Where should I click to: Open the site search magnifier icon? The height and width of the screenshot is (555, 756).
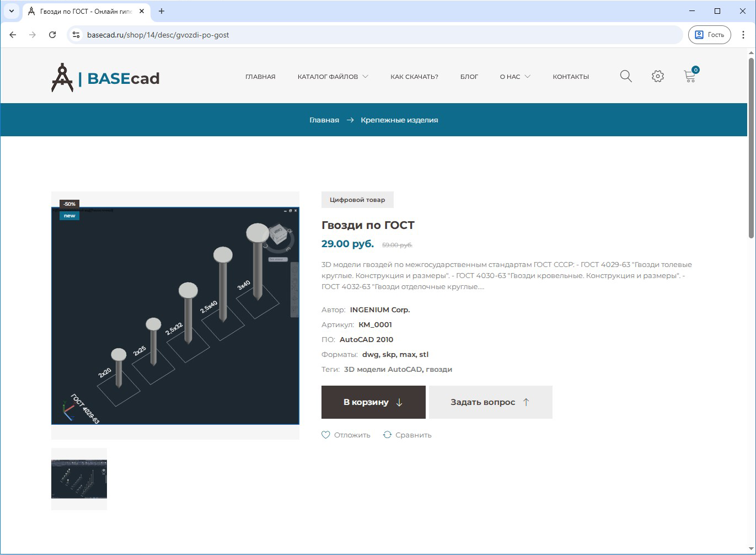click(625, 76)
